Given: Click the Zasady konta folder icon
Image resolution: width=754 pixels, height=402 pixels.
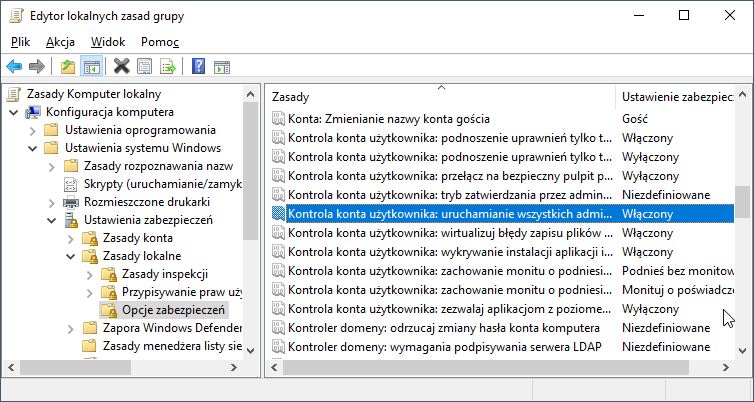Looking at the screenshot, I should click(x=90, y=239).
